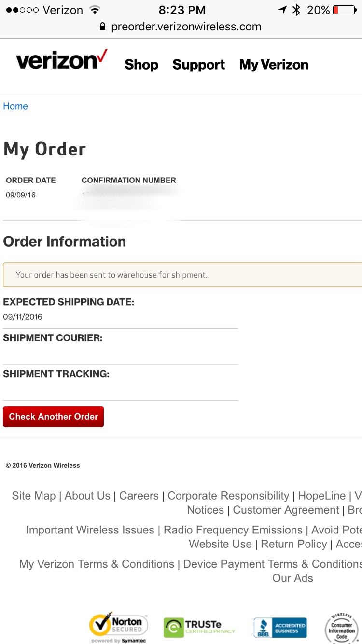The height and width of the screenshot is (644, 362).
Task: Tap the TRUSTe Certified Privacy badge
Action: pyautogui.click(x=200, y=627)
